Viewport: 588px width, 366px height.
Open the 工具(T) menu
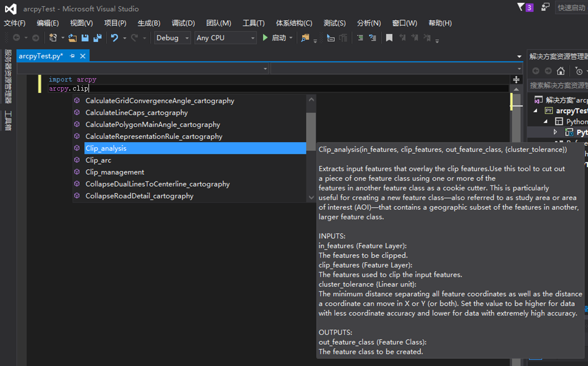(253, 23)
